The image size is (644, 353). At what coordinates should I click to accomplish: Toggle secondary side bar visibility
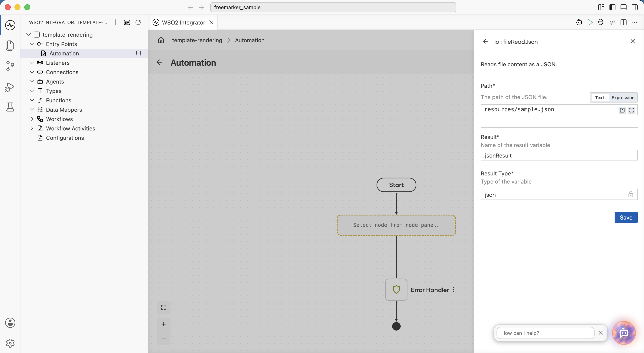click(x=634, y=7)
